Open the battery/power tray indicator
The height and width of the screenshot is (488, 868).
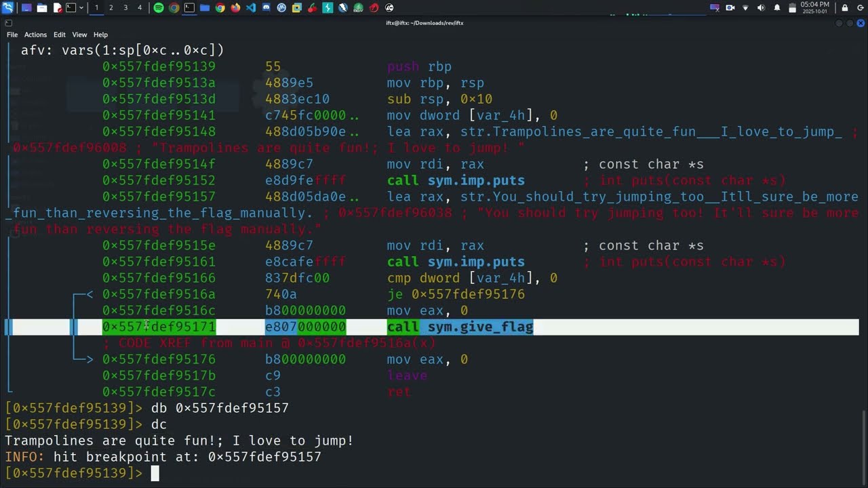pyautogui.click(x=792, y=8)
